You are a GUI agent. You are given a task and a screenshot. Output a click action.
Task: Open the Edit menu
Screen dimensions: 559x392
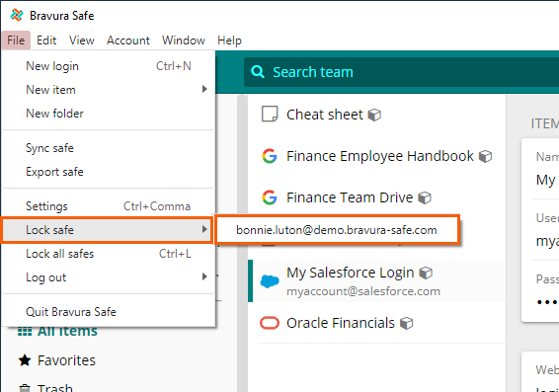click(x=46, y=40)
